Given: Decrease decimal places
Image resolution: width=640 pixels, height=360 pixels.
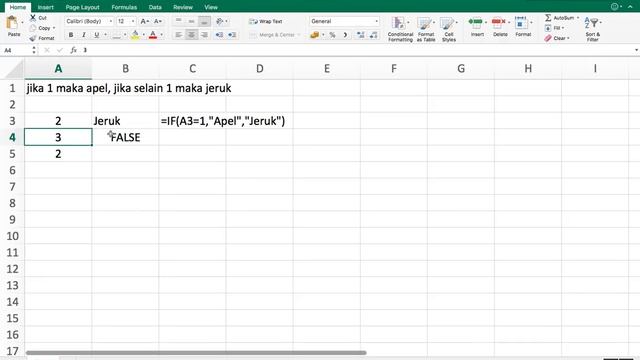Looking at the screenshot, I should pos(374,35).
